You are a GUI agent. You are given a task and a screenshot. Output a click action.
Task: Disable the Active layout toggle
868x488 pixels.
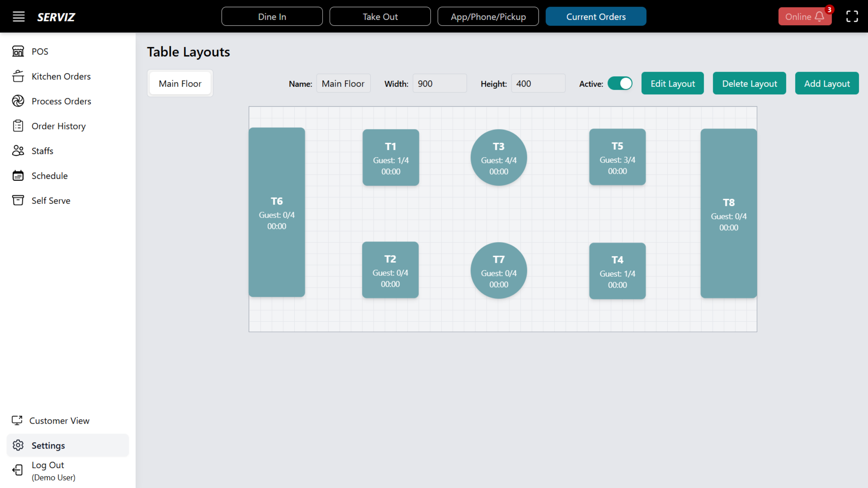(x=620, y=84)
